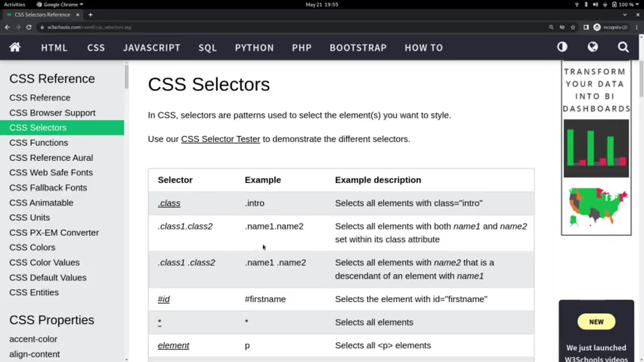The width and height of the screenshot is (644, 362).
Task: Open the PYTHON menu item
Action: click(255, 48)
